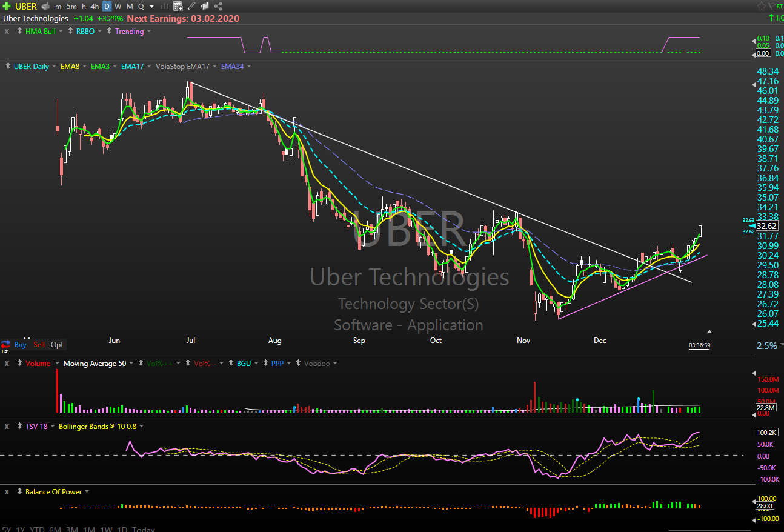Click the Opt options button
Screen dimensions: 784x532
(57, 345)
